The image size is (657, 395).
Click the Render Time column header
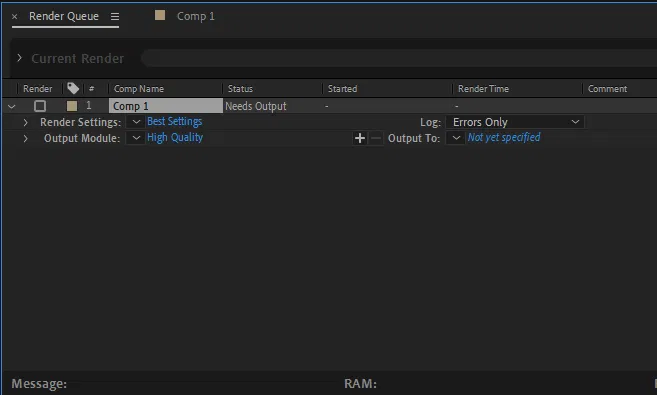(x=483, y=89)
